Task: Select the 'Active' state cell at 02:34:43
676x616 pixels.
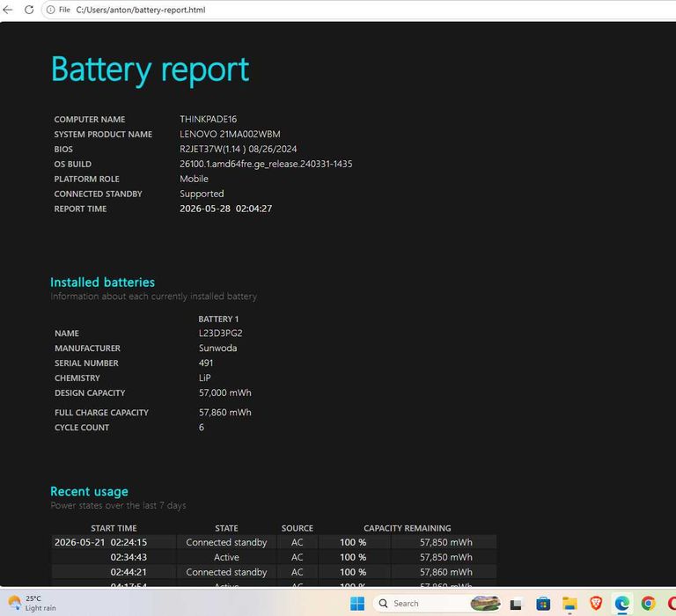Action: 226,557
